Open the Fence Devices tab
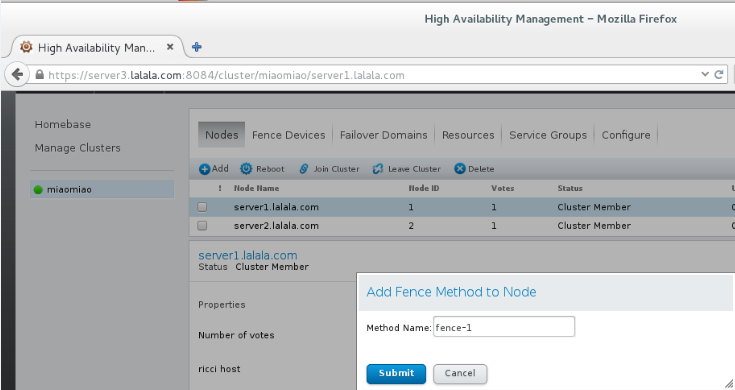Screen dimensions: 735x390 pos(288,135)
